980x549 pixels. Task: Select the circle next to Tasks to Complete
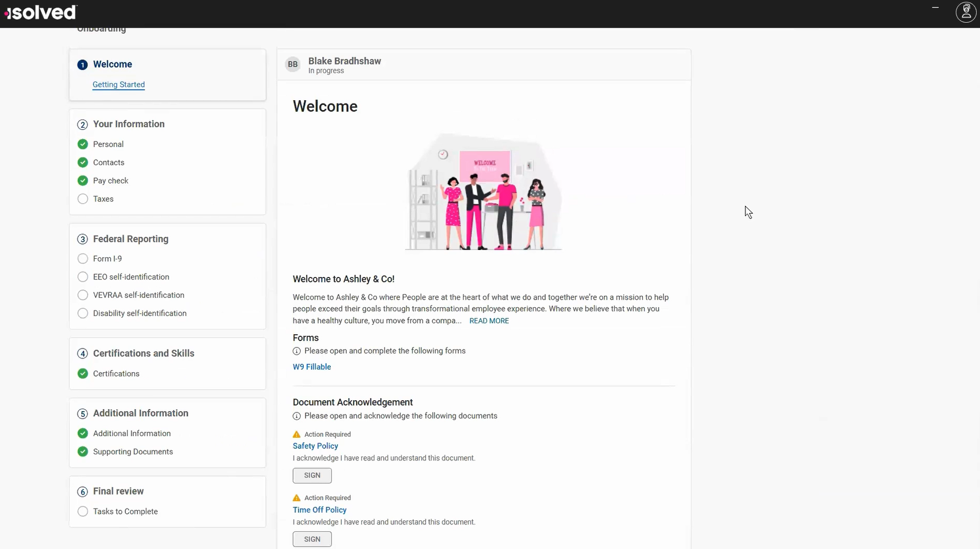[83, 512]
